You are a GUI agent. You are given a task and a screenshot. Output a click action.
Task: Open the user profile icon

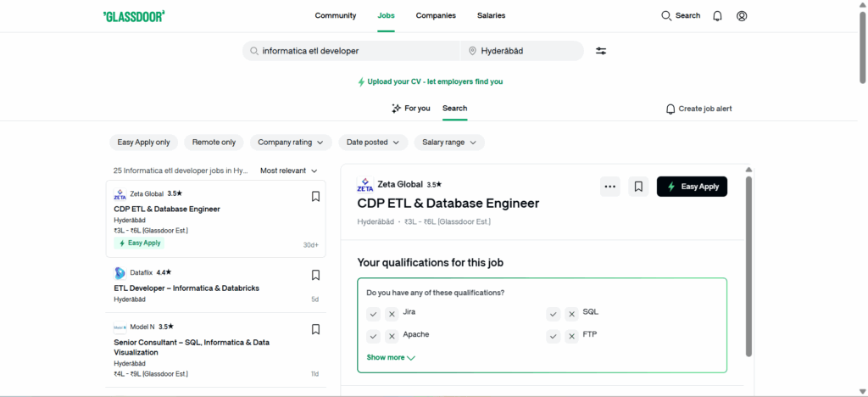(x=742, y=16)
